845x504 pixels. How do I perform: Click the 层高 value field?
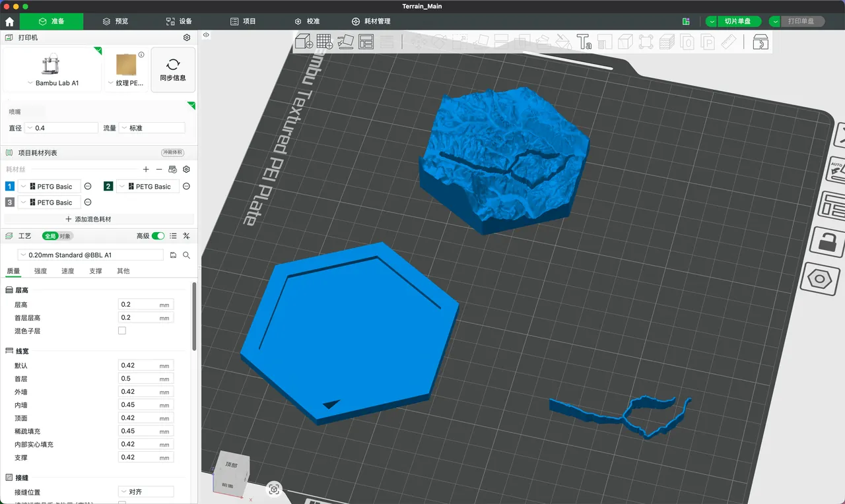(146, 304)
